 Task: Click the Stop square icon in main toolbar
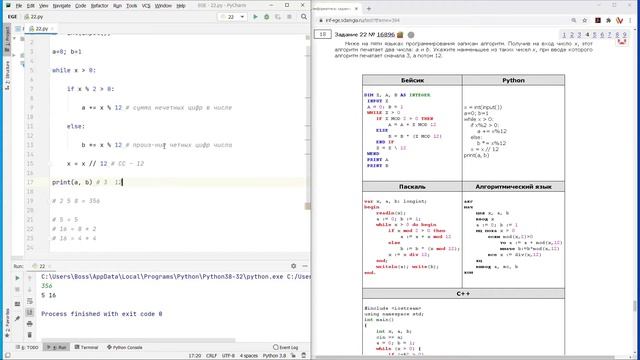[x=289, y=17]
